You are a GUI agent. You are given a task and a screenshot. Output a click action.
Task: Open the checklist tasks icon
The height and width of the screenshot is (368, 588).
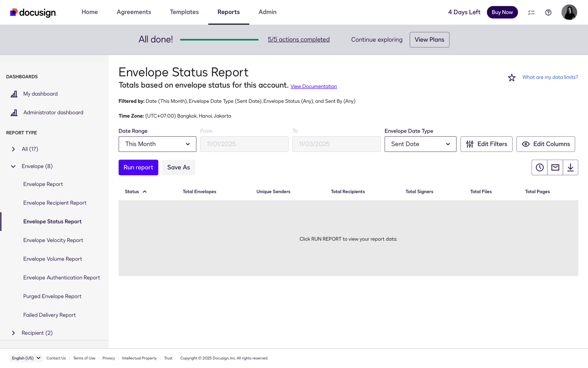(x=531, y=12)
